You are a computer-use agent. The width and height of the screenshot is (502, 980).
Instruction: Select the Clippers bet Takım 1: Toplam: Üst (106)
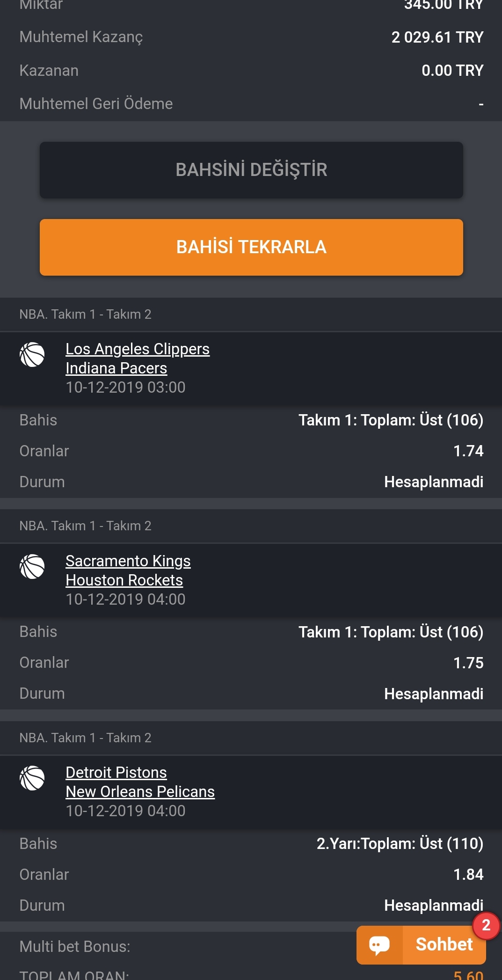391,420
